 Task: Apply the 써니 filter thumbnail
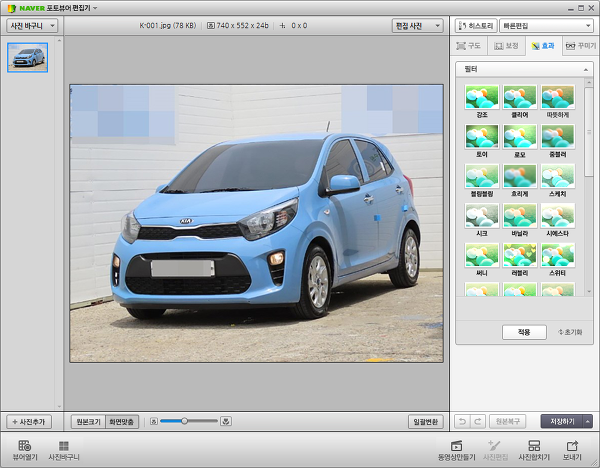482,255
